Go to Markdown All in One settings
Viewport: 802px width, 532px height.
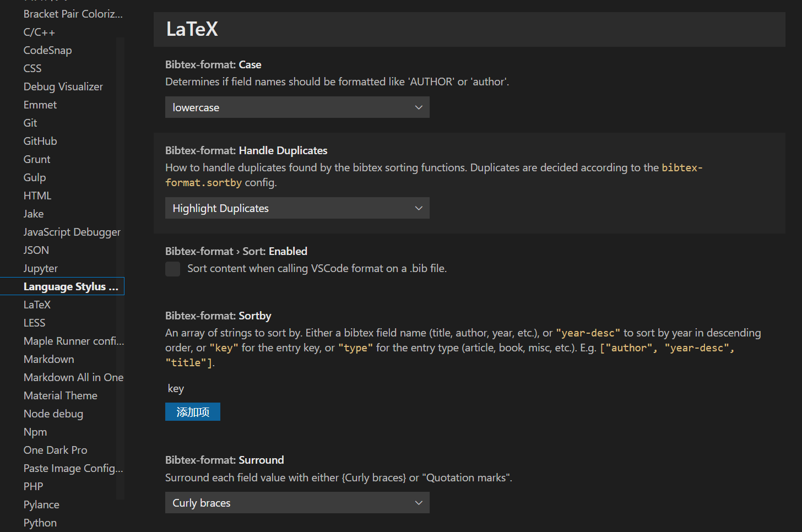click(73, 377)
